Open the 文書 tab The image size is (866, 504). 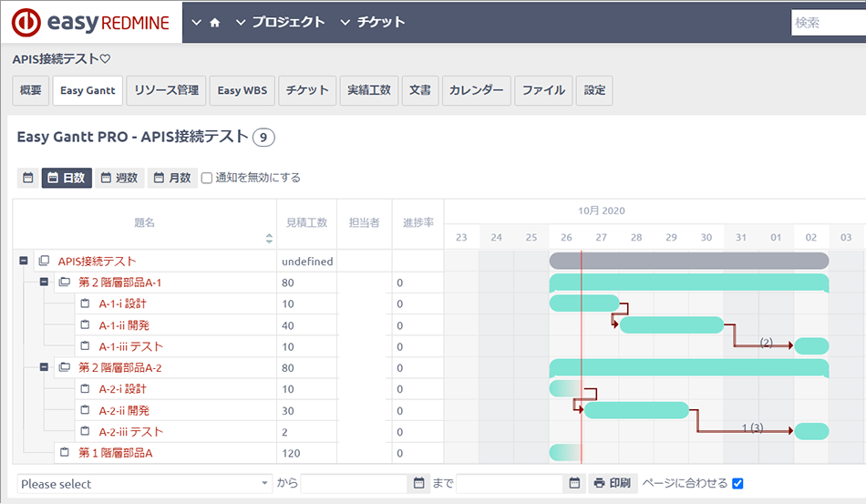[x=419, y=90]
